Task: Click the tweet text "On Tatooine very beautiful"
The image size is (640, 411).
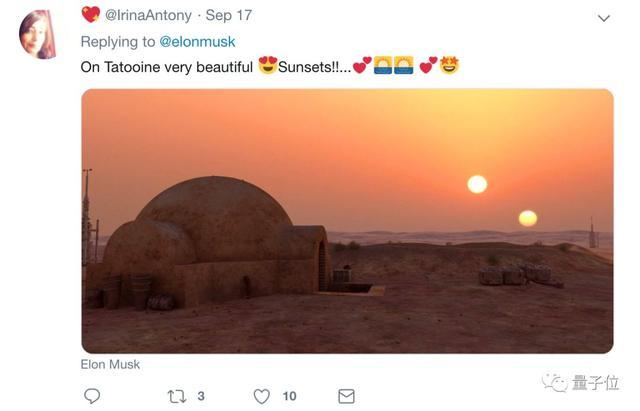Action: point(166,66)
